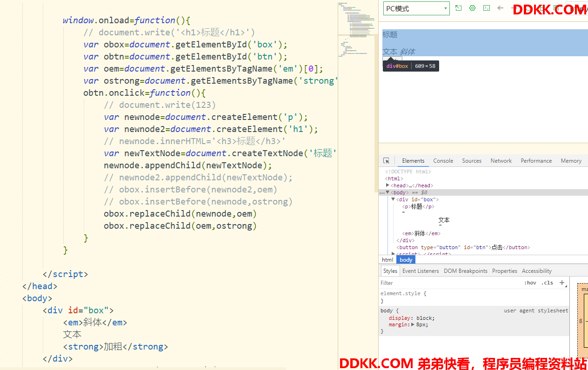Viewport: 588px width, 370px height.
Task: Click the <div id="box"> line in editor
Action: 78,311
